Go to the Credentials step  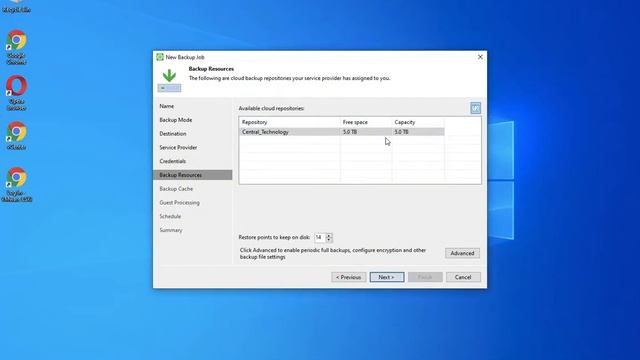(172, 161)
